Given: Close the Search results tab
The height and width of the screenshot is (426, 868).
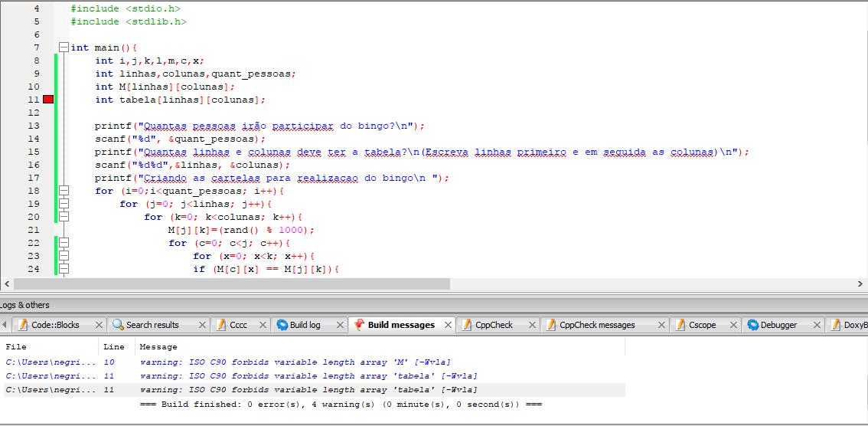Looking at the screenshot, I should (202, 325).
